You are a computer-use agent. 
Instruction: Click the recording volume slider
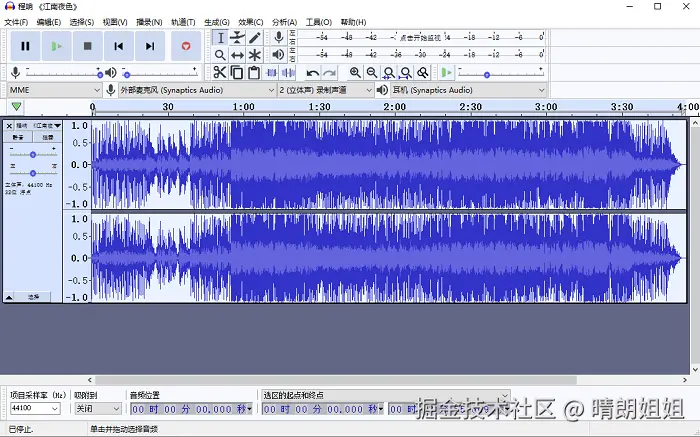point(63,73)
